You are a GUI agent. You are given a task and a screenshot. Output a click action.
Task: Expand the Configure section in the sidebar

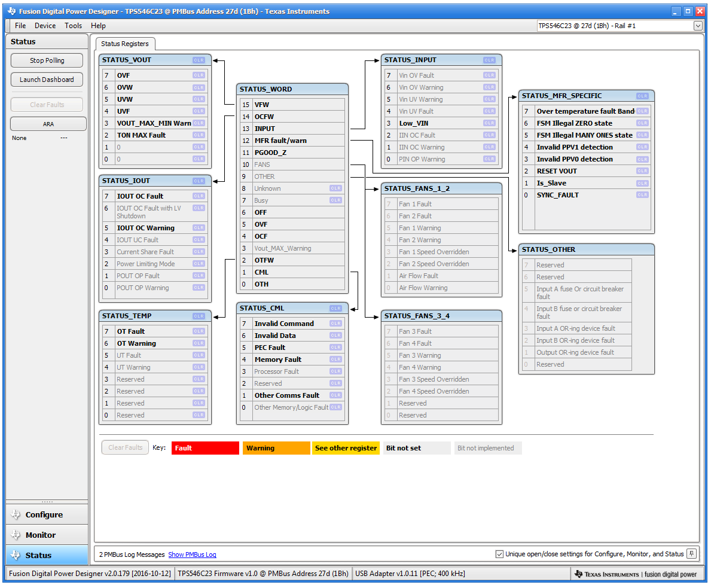(x=47, y=514)
